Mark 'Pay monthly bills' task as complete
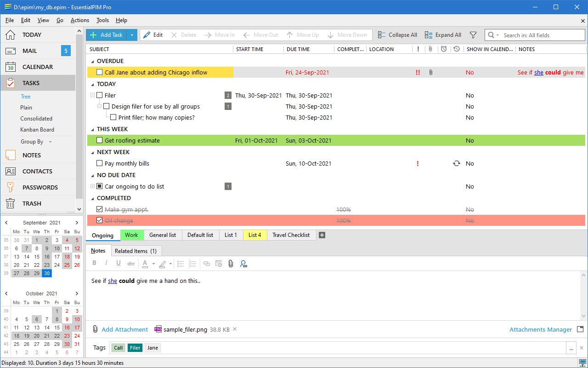588x368 pixels. coord(99,163)
